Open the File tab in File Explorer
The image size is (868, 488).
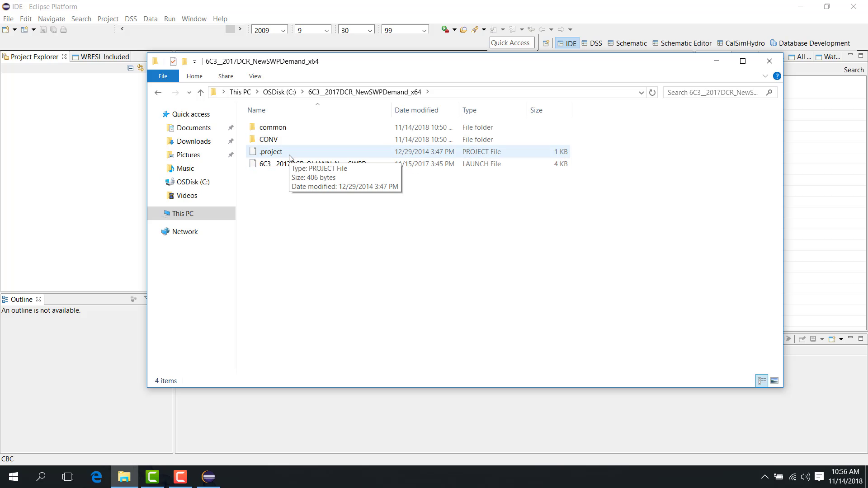[x=163, y=76]
